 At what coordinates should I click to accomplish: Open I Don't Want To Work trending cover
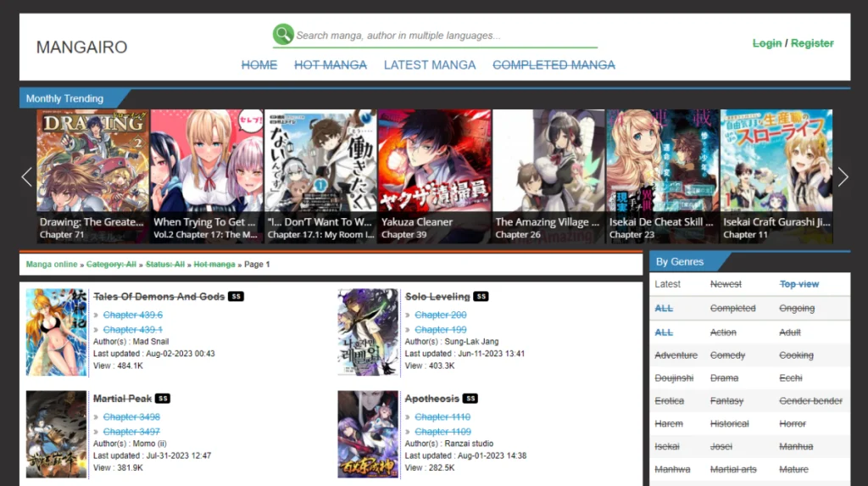pyautogui.click(x=320, y=176)
